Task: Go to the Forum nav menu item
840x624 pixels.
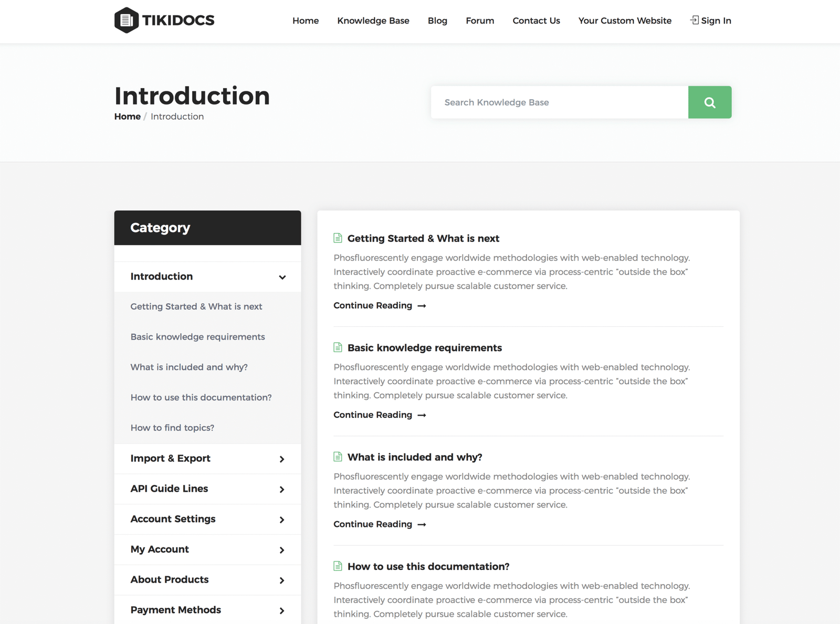Action: (480, 20)
